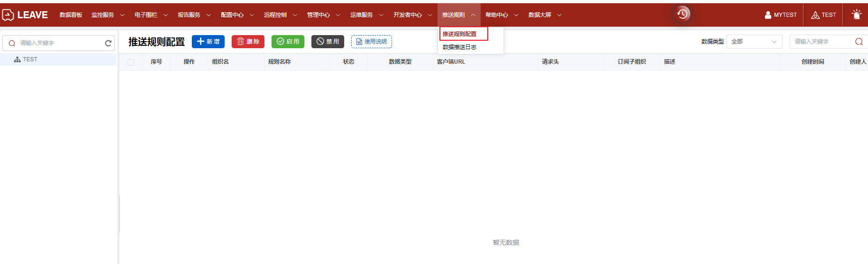Click the MYTEST user profile icon
Screen dimensions: 868x264
(x=768, y=15)
